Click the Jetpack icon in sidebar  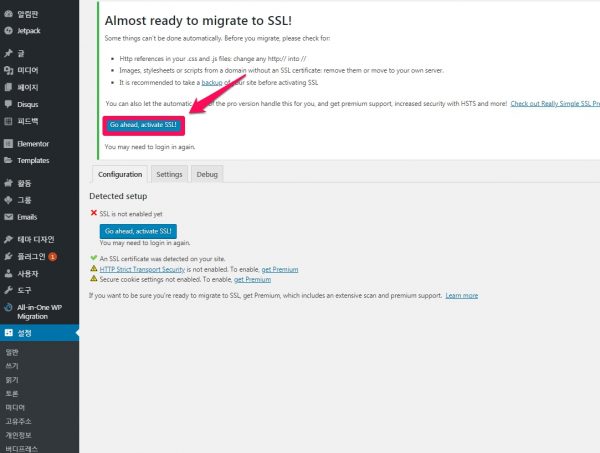click(x=8, y=31)
